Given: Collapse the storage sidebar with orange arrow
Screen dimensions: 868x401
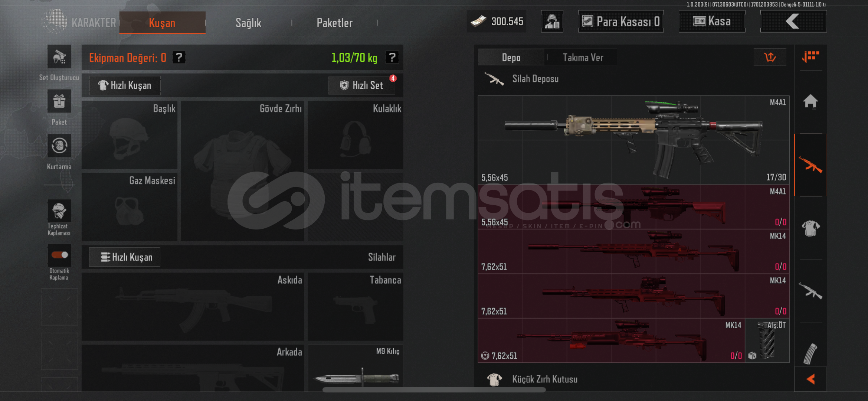Looking at the screenshot, I should [810, 379].
